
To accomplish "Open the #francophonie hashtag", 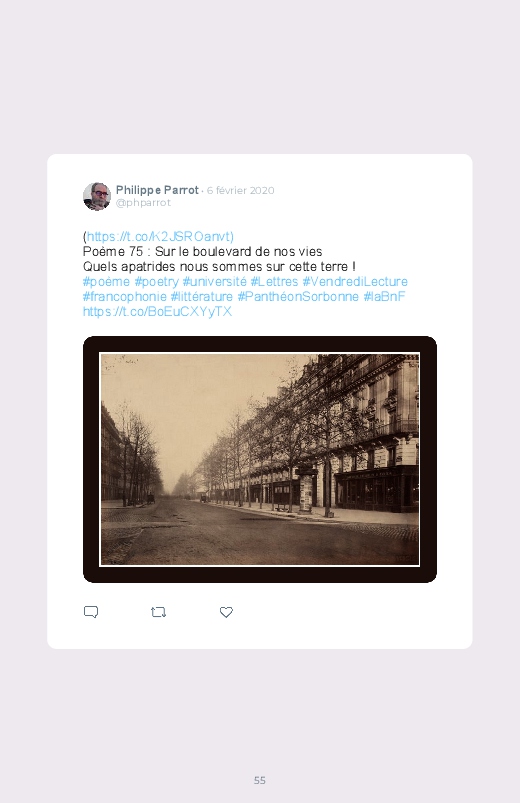I will click(x=125, y=297).
